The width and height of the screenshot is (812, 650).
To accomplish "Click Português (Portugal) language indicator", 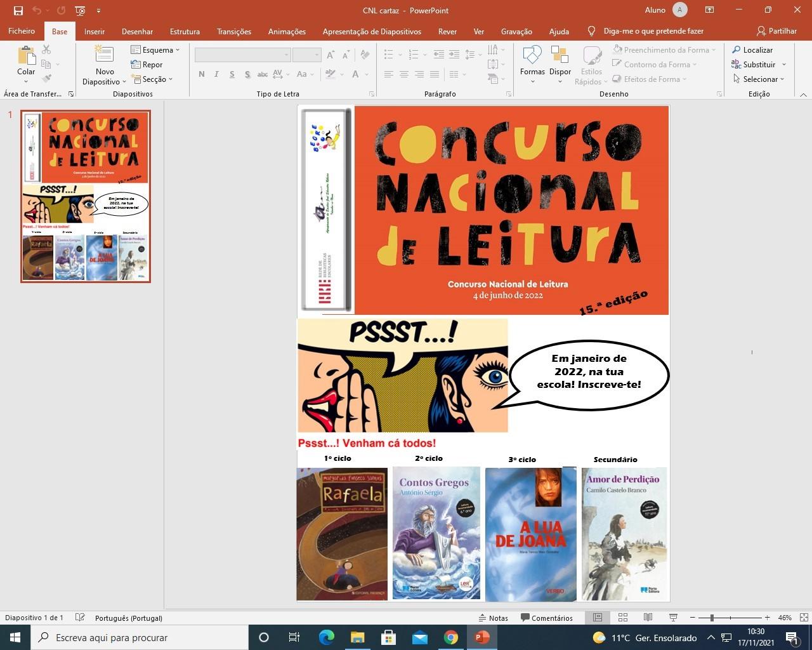I will (129, 618).
